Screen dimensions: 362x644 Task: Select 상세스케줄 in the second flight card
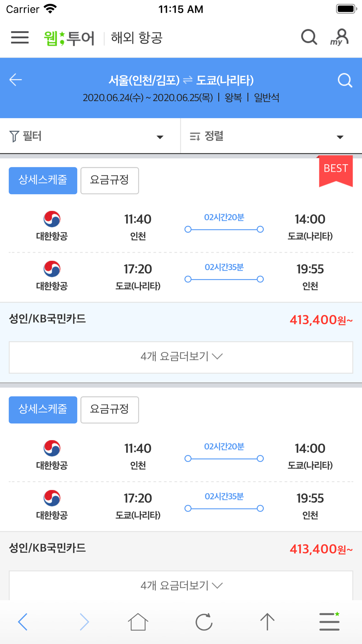click(43, 410)
